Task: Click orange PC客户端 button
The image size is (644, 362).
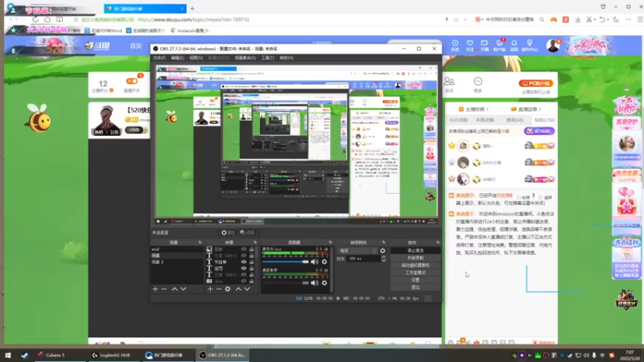Action: point(536,84)
